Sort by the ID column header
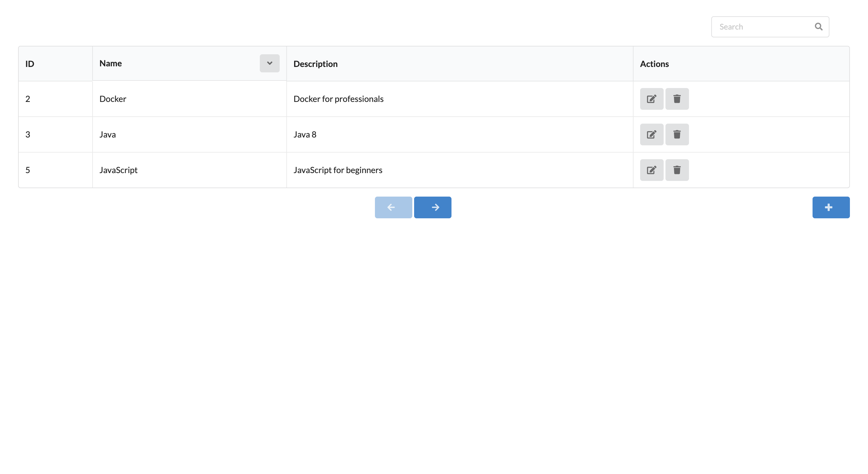Image resolution: width=868 pixels, height=474 pixels. point(29,63)
